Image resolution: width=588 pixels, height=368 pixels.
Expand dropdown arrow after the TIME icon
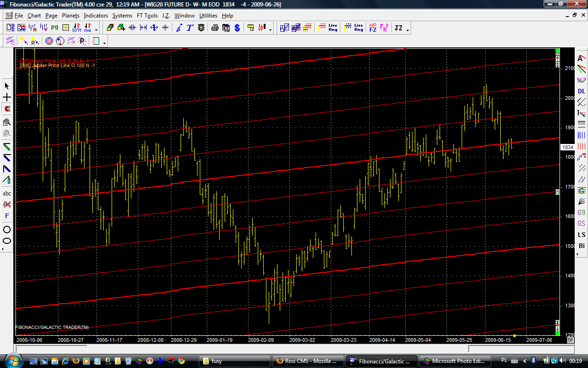96,30
